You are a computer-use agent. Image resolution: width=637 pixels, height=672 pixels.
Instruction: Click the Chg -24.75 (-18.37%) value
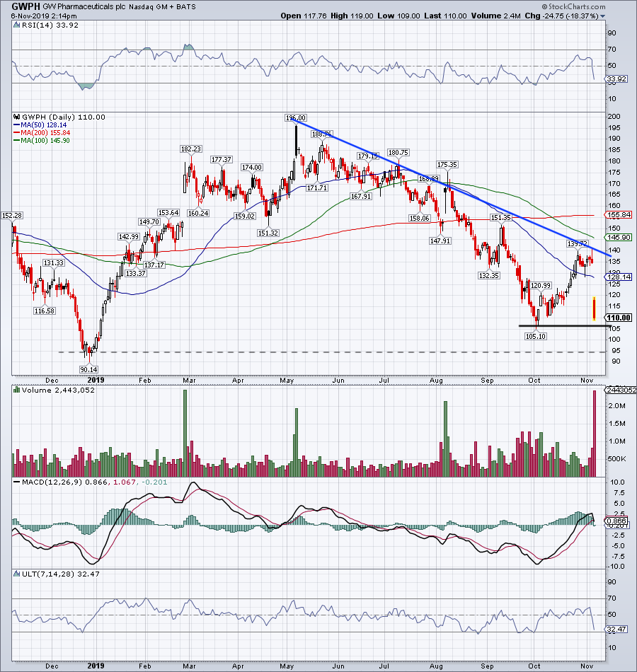point(561,16)
